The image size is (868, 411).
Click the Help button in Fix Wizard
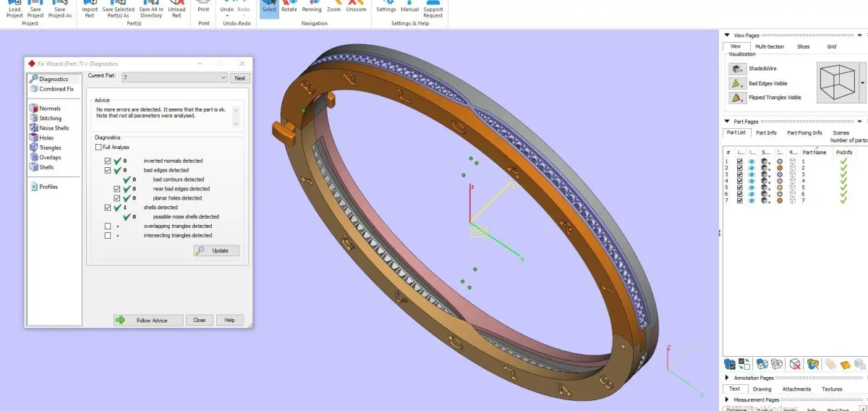coord(229,320)
